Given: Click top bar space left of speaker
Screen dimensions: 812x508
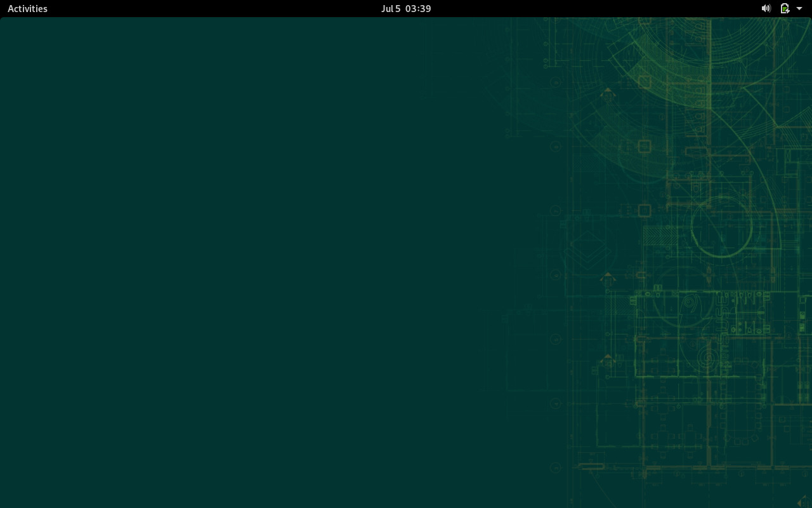Looking at the screenshot, I should pos(603,8).
